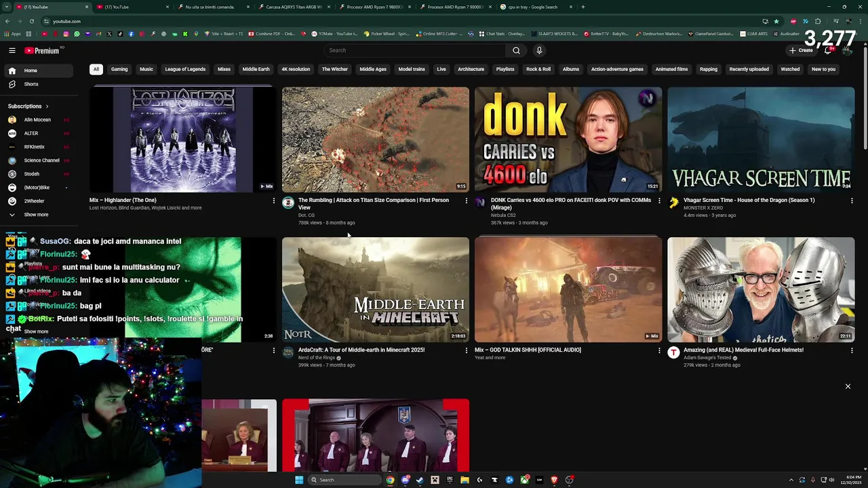This screenshot has height=488, width=868.
Task: Select the League of Legends chip
Action: click(x=185, y=69)
